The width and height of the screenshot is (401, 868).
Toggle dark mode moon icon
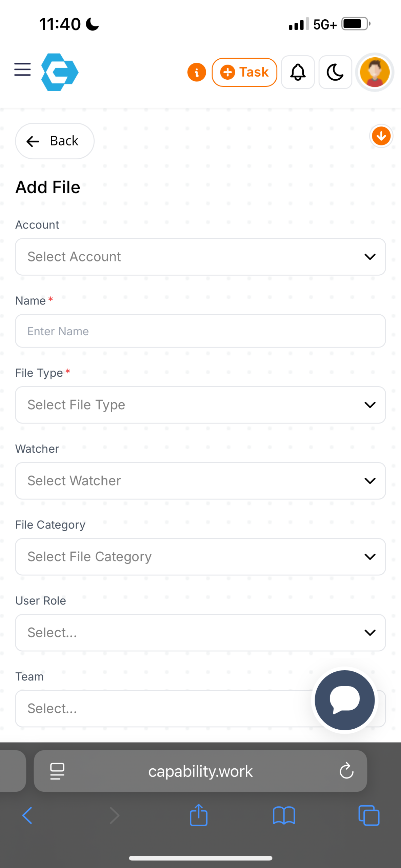click(335, 72)
